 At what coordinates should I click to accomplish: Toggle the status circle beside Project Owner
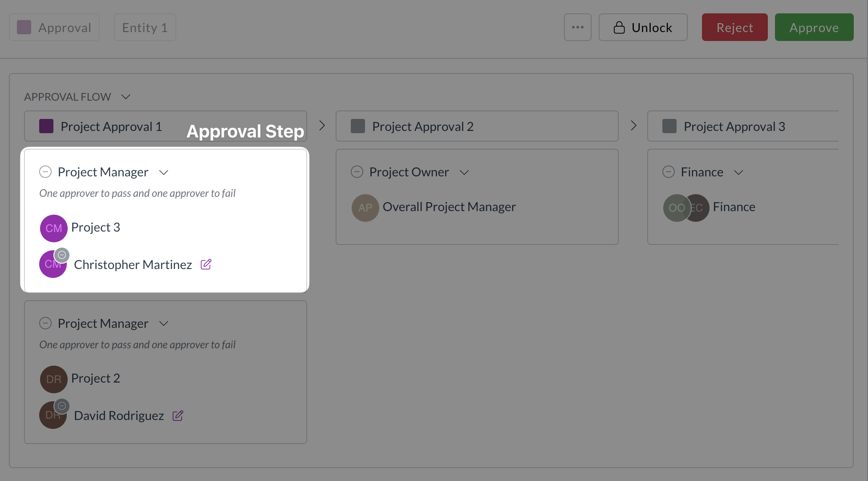[357, 172]
